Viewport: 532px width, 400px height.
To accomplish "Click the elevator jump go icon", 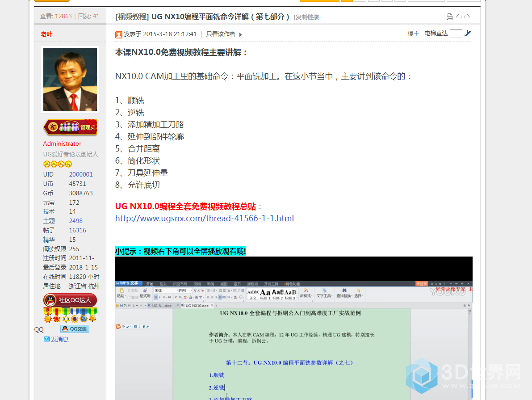I will click(468, 33).
